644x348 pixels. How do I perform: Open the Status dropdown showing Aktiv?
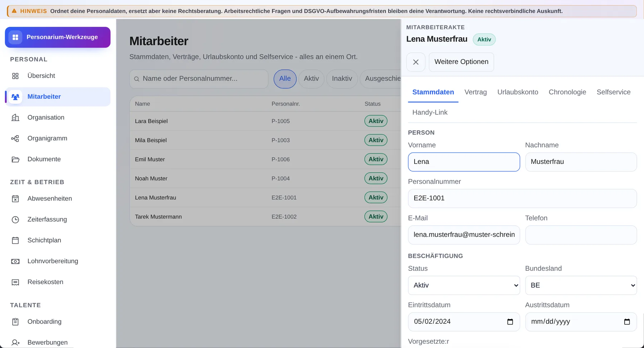(464, 285)
